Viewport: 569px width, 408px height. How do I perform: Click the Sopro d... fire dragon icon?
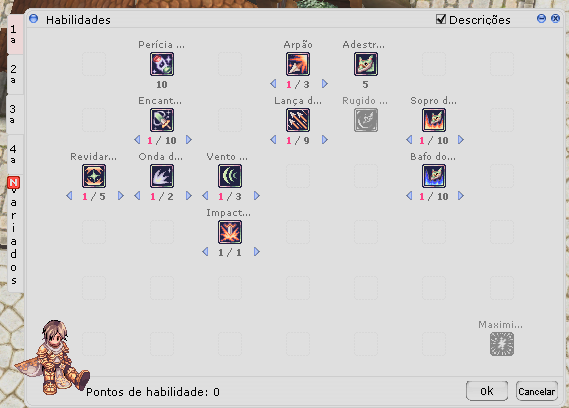(x=434, y=120)
